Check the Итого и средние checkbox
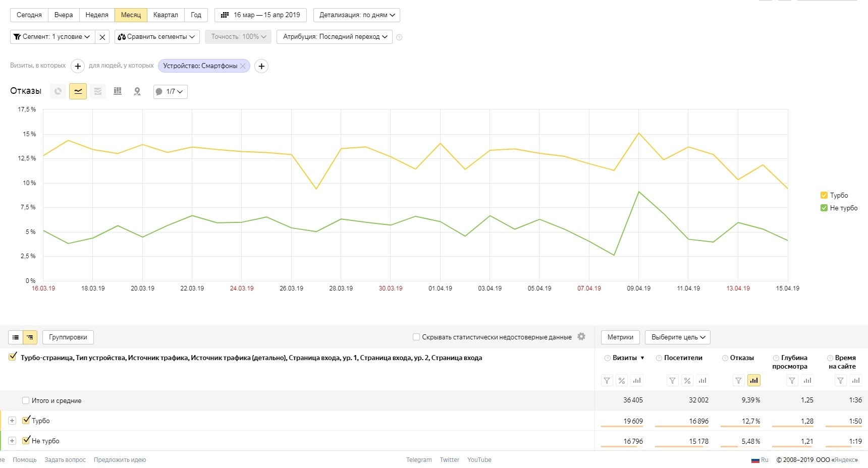Viewport: 868px width, 468px height. (26, 400)
